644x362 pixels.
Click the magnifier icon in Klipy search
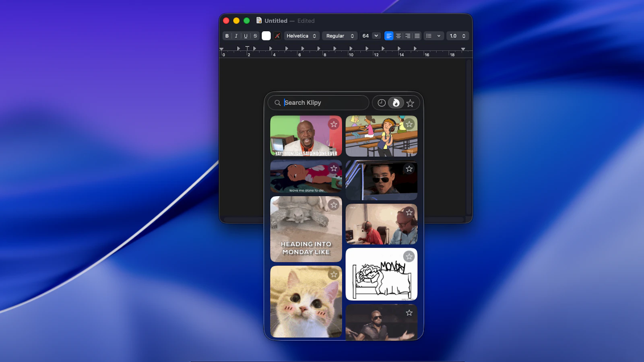point(277,103)
